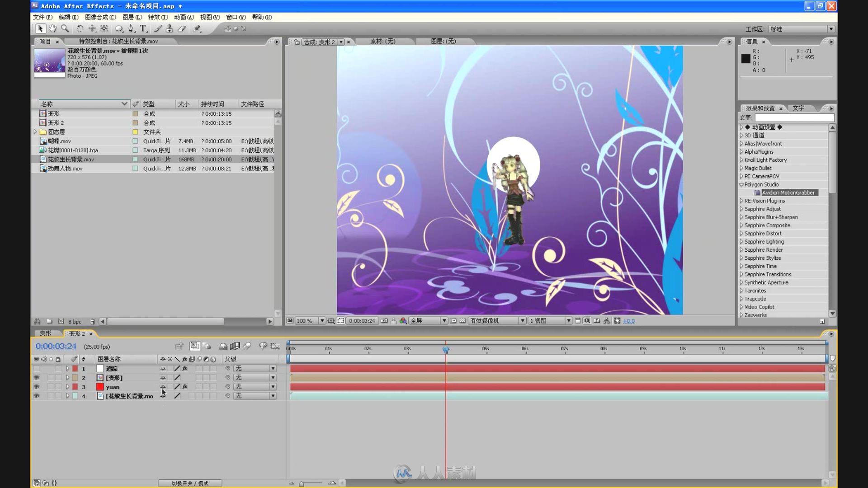Click new composition icon in project panel
The image size is (868, 488).
point(61,322)
